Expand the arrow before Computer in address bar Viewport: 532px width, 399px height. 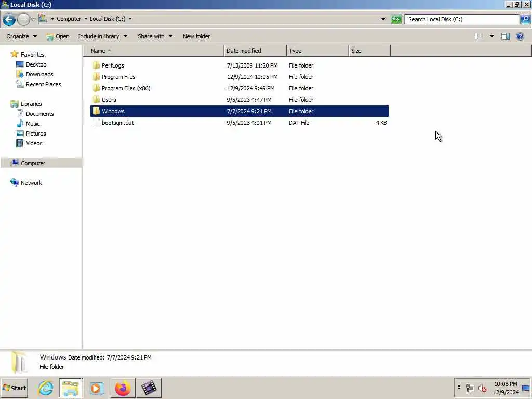[52, 19]
